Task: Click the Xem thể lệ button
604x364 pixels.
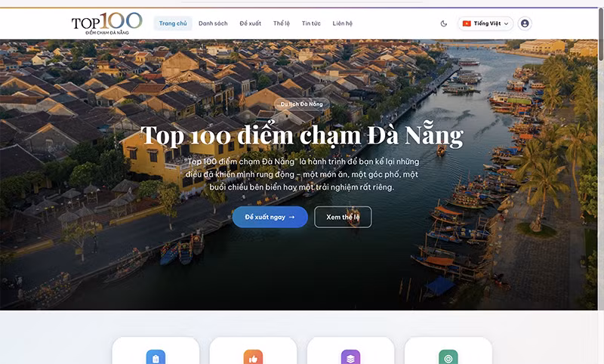Action: point(343,217)
